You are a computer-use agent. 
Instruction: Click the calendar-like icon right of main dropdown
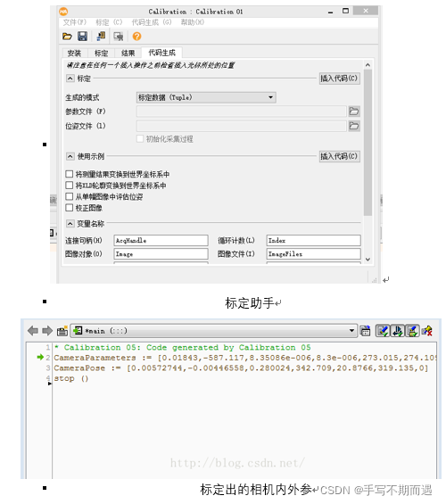pyautogui.click(x=365, y=330)
